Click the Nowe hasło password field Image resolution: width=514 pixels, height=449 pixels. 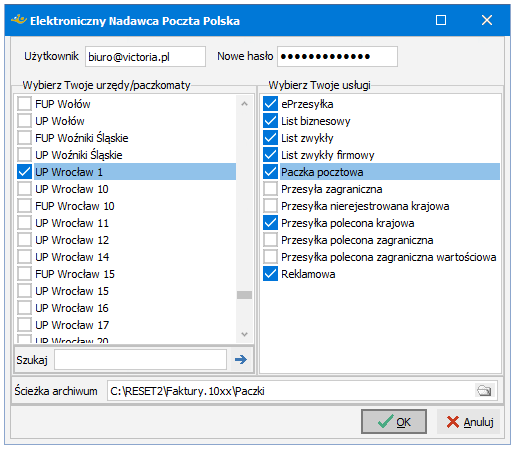(337, 57)
